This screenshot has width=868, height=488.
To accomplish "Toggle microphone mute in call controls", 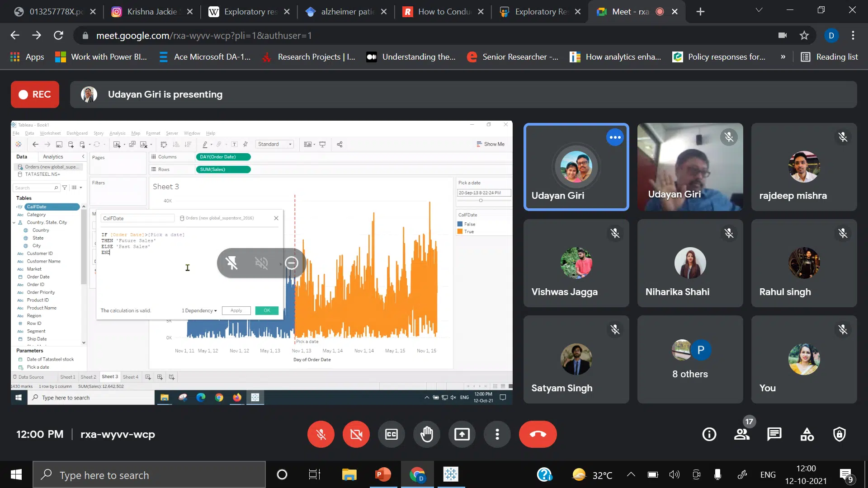I will (x=321, y=434).
